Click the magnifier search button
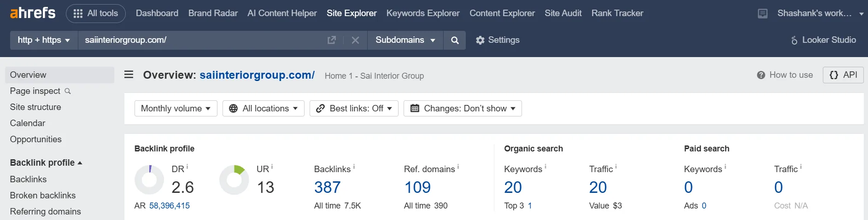Screen dimensions: 868x220 point(455,40)
